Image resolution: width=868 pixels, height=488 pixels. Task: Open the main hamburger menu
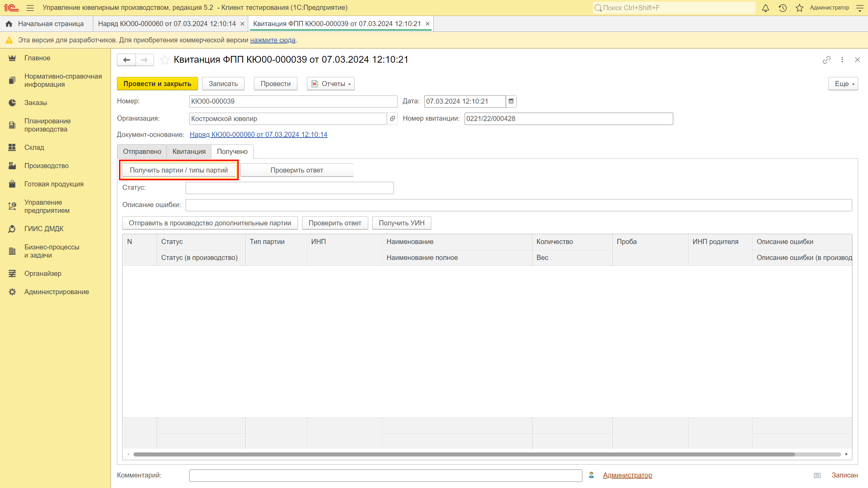point(30,8)
